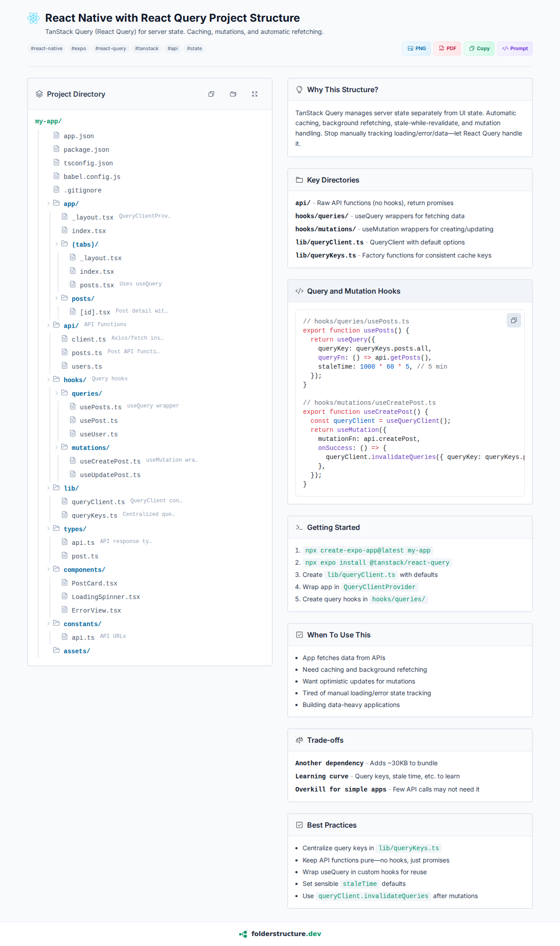Click the assets/ folder icon
Image resolution: width=560 pixels, height=946 pixels.
click(x=56, y=651)
